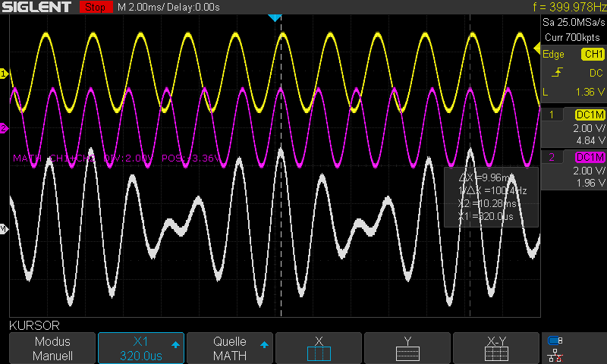Choose the X-Y combined cursors softkey
The height and width of the screenshot is (364, 607).
click(x=496, y=348)
